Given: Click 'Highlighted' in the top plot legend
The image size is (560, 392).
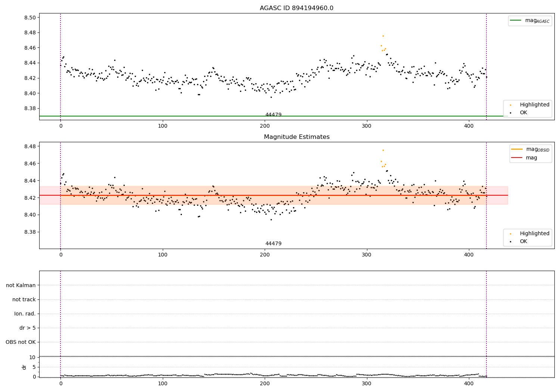Looking at the screenshot, I should tap(535, 105).
